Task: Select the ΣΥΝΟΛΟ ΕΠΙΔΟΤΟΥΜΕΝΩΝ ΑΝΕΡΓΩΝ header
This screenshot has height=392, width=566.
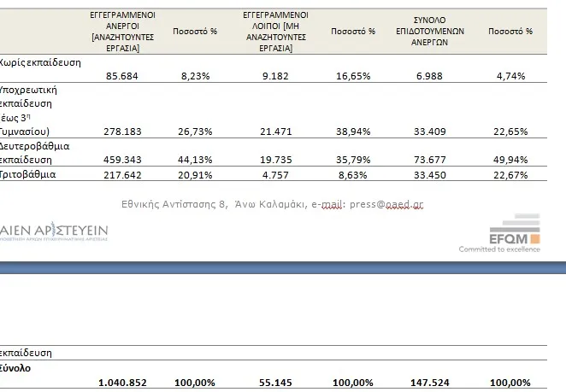Action: tap(429, 32)
